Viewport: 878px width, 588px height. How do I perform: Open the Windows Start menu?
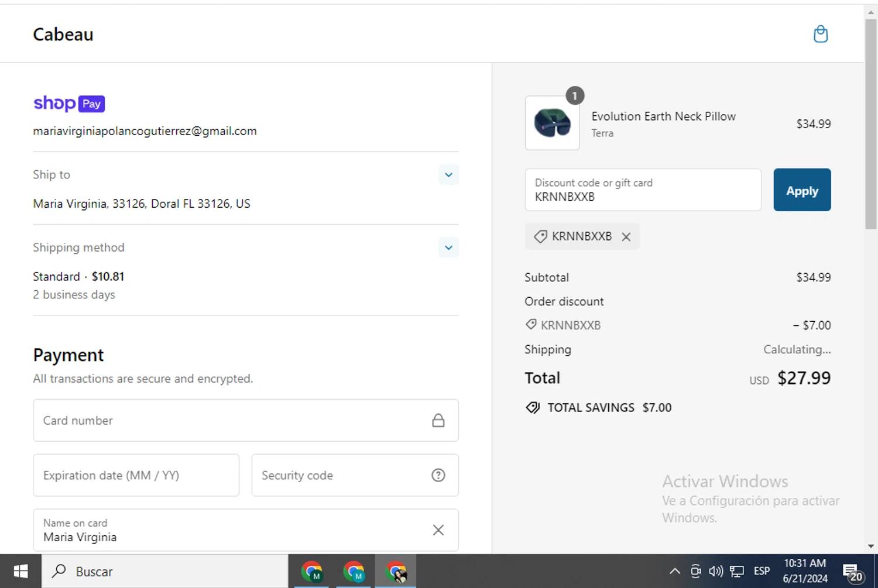click(x=20, y=571)
